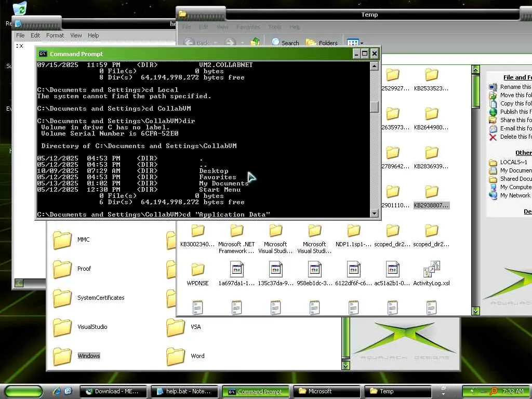Open My Computer in Other Places
Image resolution: width=532 pixels, height=399 pixels.
(x=510, y=187)
